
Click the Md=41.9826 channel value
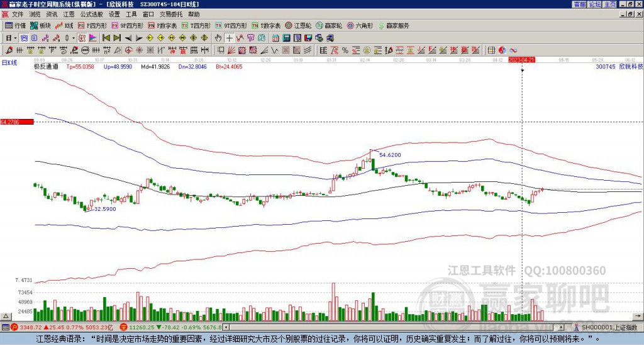[x=155, y=66]
